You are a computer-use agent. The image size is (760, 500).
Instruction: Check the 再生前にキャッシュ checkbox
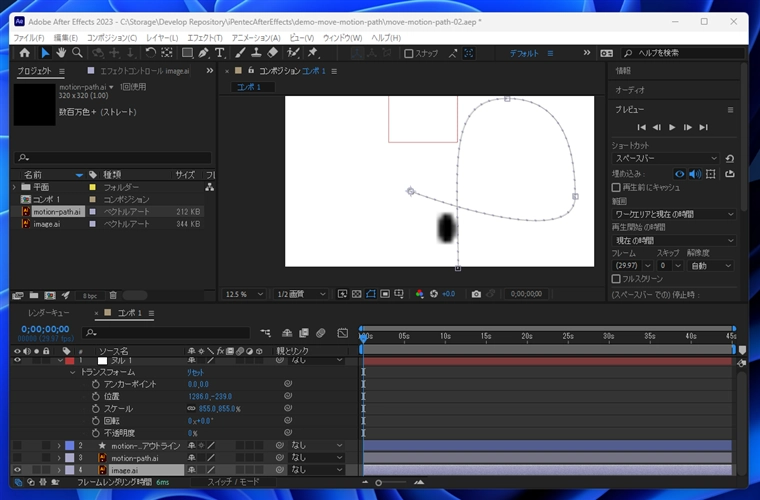(616, 187)
